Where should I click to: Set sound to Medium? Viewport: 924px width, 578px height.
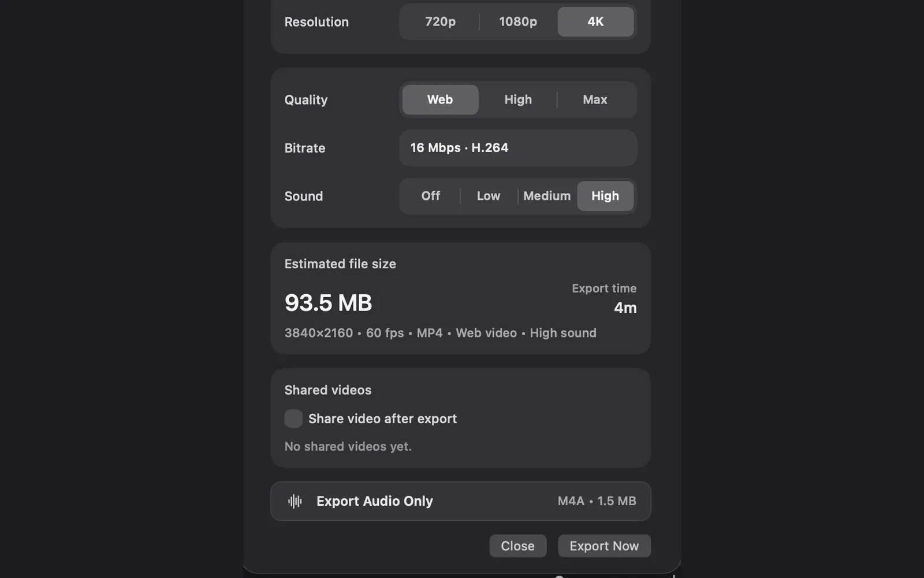547,196
